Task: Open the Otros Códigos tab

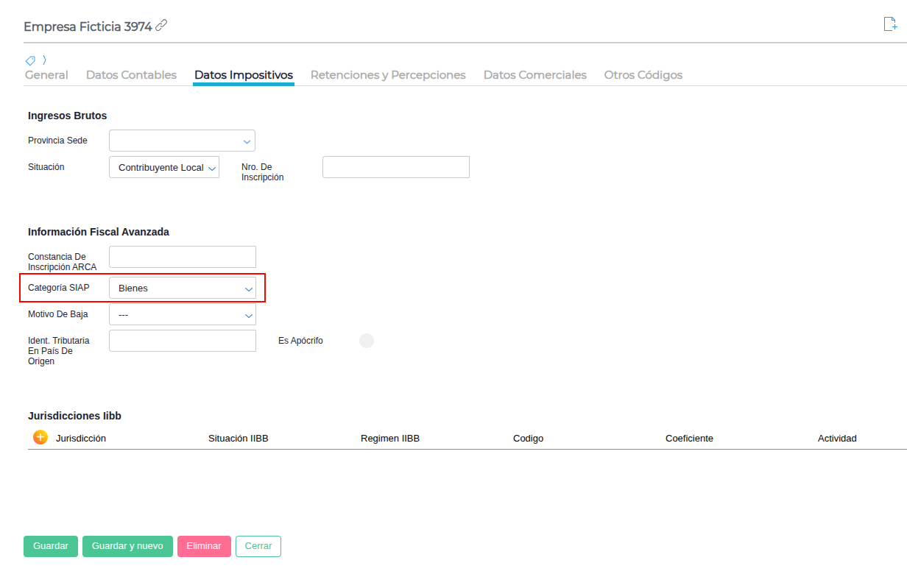Action: pyautogui.click(x=643, y=75)
